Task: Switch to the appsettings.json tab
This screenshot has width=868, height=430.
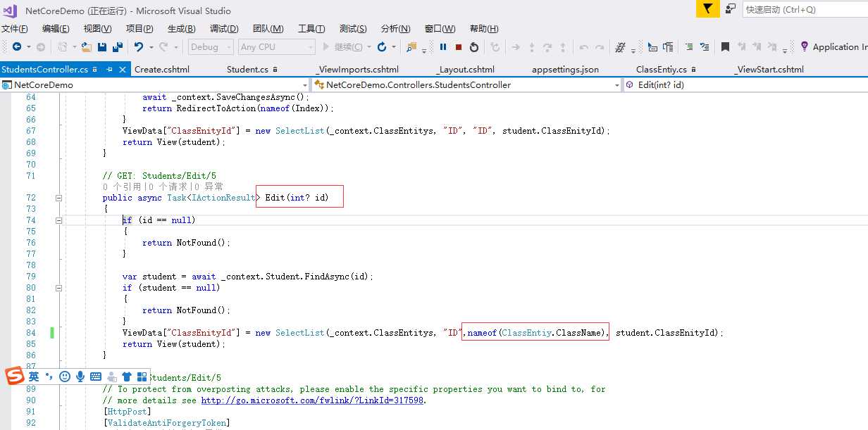Action: 565,70
